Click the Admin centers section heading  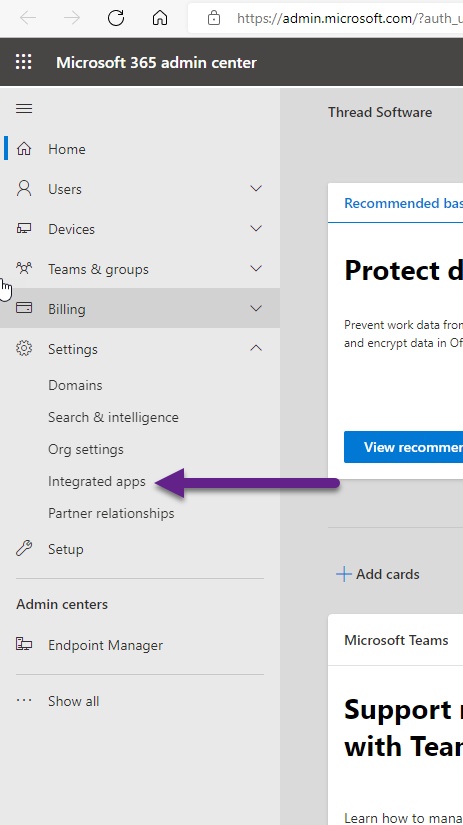click(x=62, y=604)
